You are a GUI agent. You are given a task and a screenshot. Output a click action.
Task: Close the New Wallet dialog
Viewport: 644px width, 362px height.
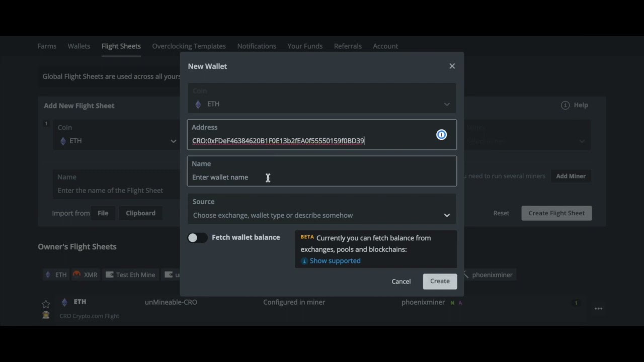click(x=452, y=66)
